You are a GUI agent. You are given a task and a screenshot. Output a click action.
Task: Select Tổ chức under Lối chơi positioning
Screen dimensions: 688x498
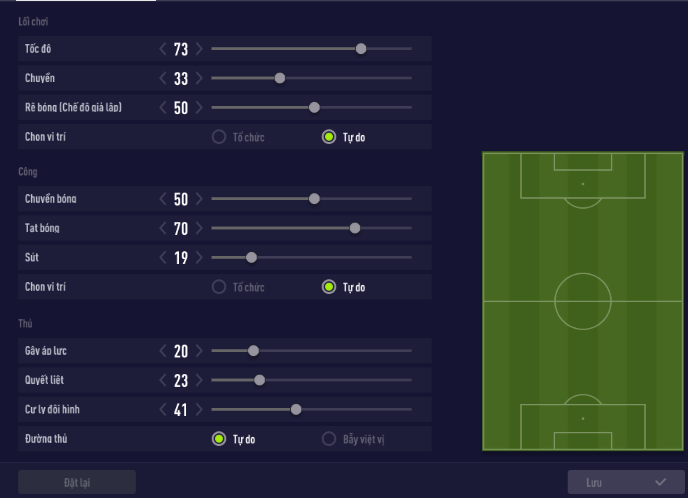pyautogui.click(x=219, y=137)
